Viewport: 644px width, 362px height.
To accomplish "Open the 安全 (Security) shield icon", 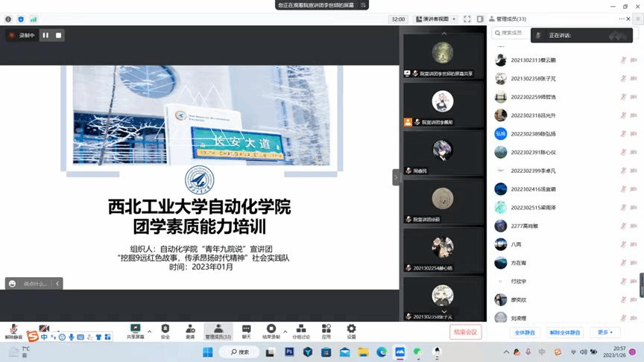I will click(x=165, y=330).
